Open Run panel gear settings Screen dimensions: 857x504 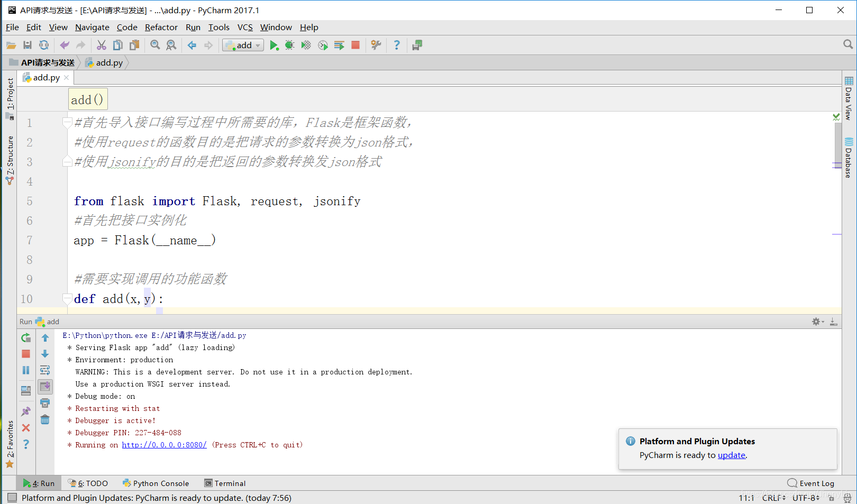[817, 322]
